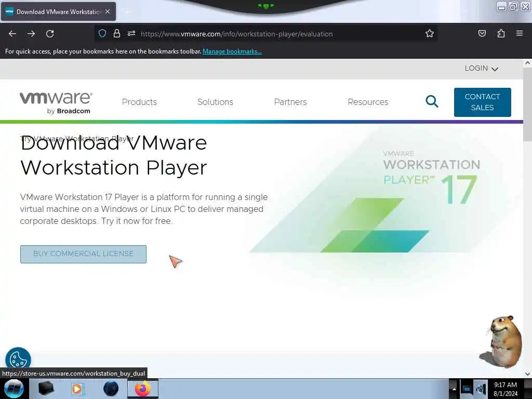
Task: Expand the LOGIN dropdown
Action: pyautogui.click(x=481, y=69)
